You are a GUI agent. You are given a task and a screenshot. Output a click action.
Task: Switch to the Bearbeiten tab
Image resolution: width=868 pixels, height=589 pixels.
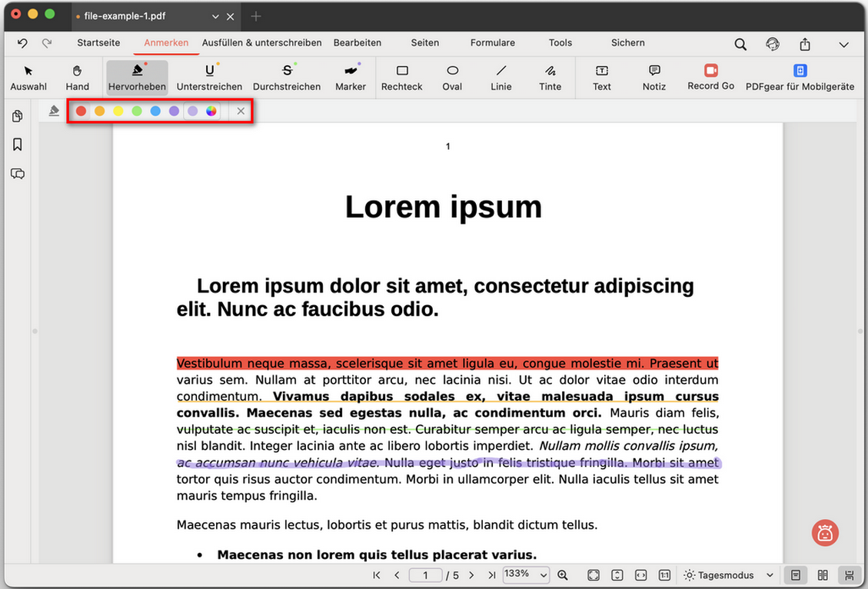(x=357, y=43)
